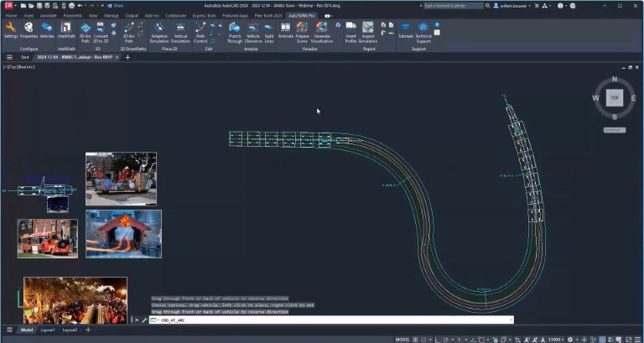Expand the annotation scale 1:1000 dropdown
Screen dimensions: 644x343
coord(557,338)
